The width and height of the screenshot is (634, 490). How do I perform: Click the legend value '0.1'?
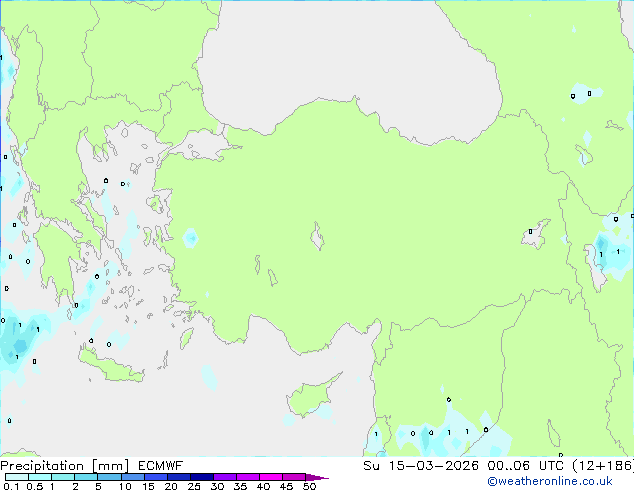[11, 486]
